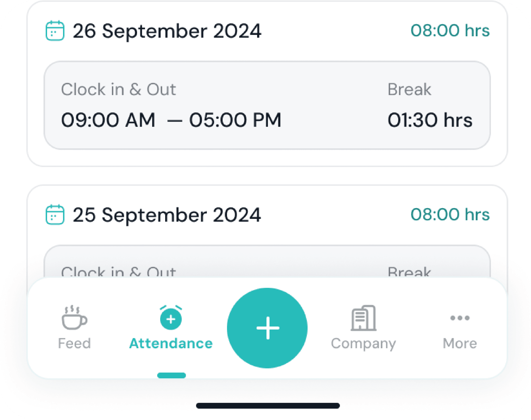Open the 25 September 2024 date heading
The height and width of the screenshot is (420, 531).
167,215
